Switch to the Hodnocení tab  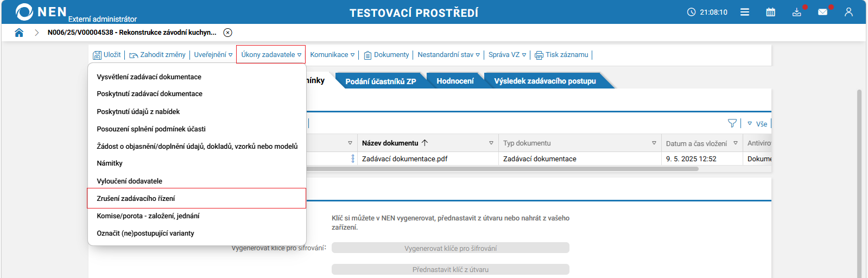[x=455, y=81]
